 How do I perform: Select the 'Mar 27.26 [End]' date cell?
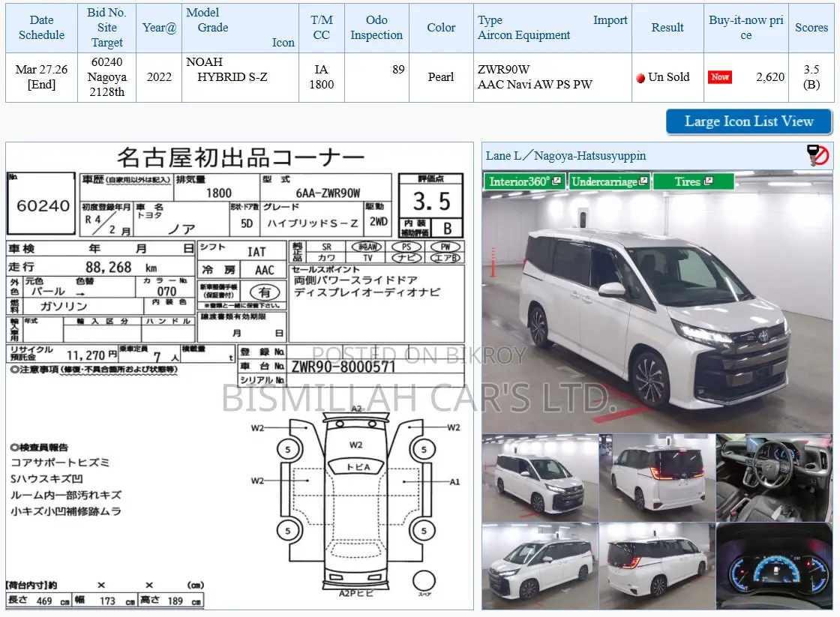click(x=41, y=77)
